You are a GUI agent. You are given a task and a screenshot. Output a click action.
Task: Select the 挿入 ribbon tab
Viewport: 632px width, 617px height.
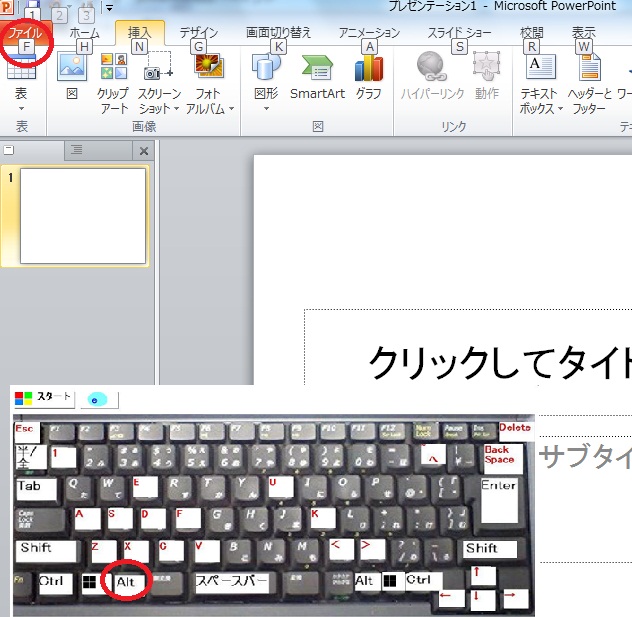click(x=139, y=33)
